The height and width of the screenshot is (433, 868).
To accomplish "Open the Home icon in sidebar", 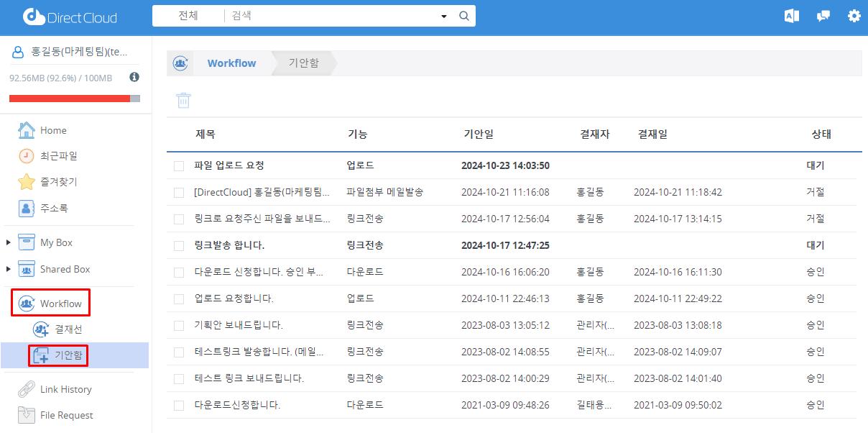I will (27, 130).
